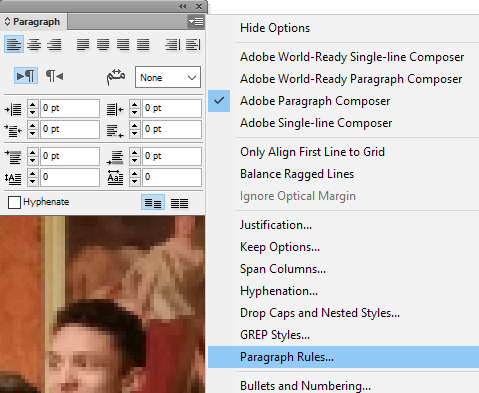This screenshot has height=393, width=479.
Task: Set right-to-left paragraph direction
Action: (54, 76)
